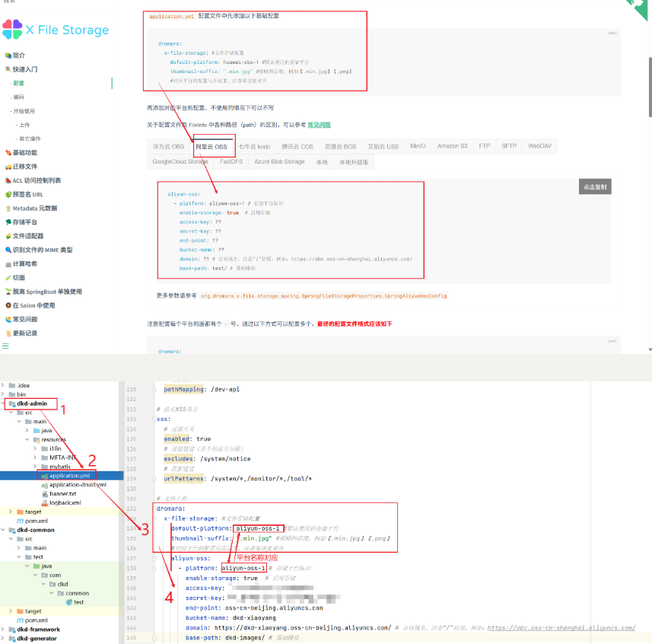Screen dimensions: 652x644
Task: Expand the META-INF folder
Action: 35,457
